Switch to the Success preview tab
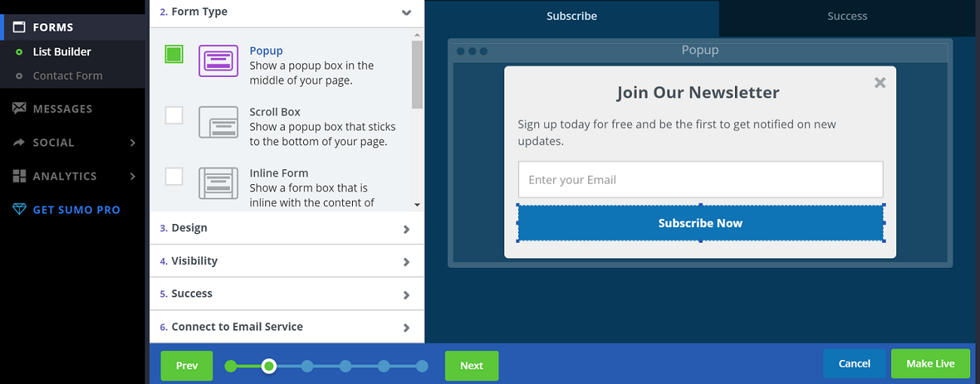 click(847, 17)
